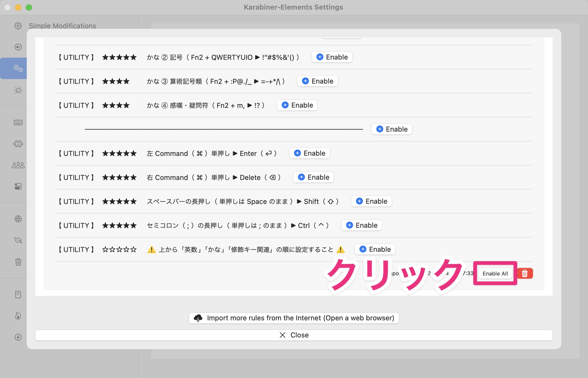Select Complex Modifications double-gear sidebar icon
The width and height of the screenshot is (588, 378).
pos(18,68)
